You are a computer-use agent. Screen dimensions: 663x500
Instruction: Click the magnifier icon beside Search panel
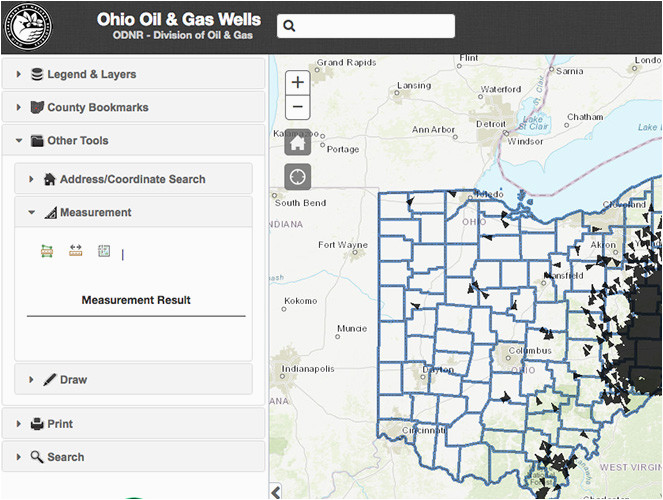tap(37, 457)
